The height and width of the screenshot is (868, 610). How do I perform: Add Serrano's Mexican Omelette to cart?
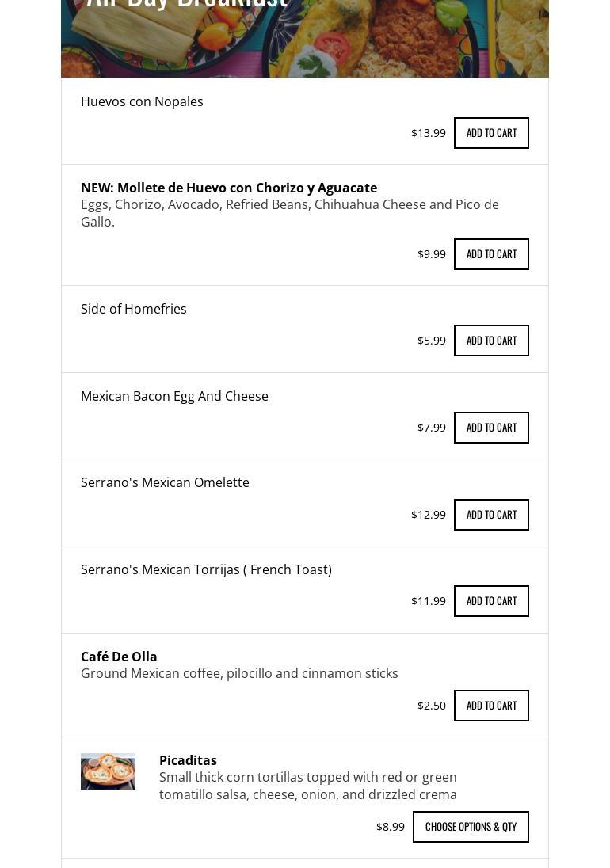coord(491,515)
